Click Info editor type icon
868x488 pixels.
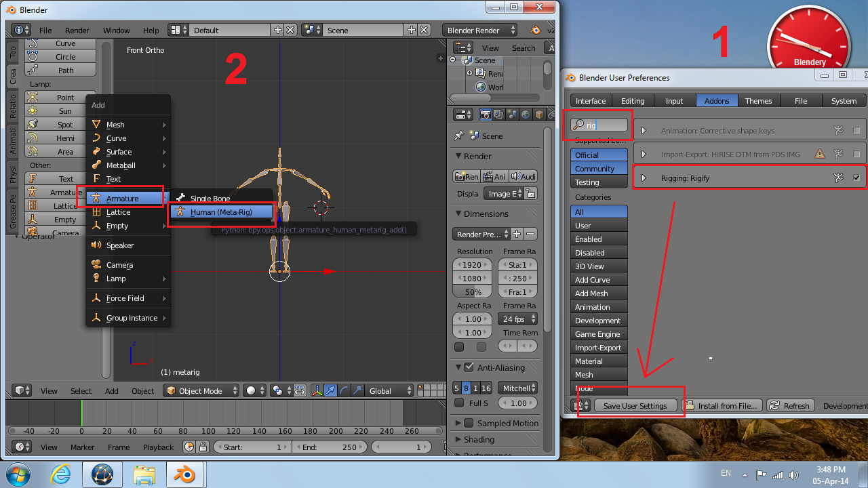coord(22,30)
